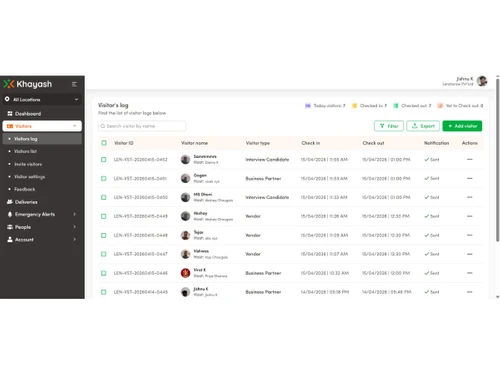The image size is (500, 375).
Task: Toggle the select-all checkbox in table header
Action: point(104,143)
